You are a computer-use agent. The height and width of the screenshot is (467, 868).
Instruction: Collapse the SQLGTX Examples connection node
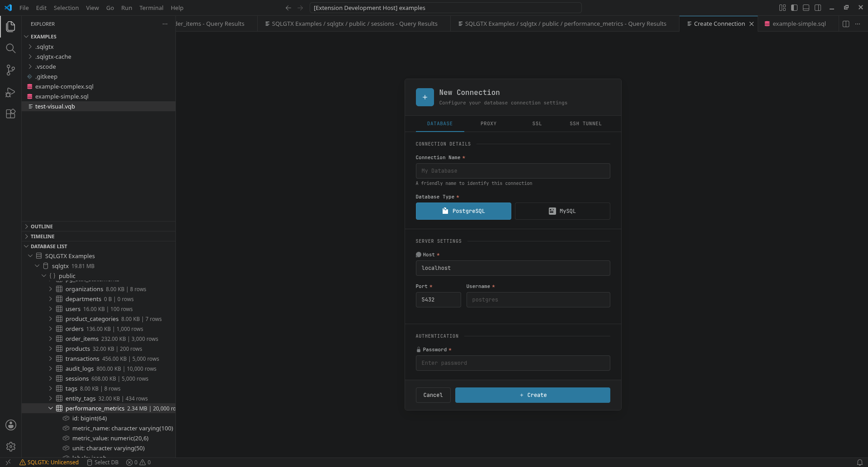point(30,256)
